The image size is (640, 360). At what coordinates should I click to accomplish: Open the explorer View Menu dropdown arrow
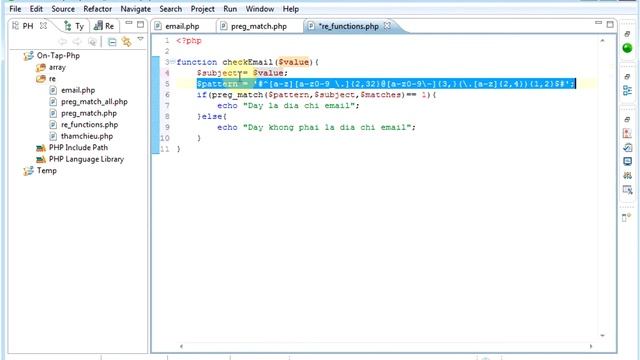tap(140, 39)
